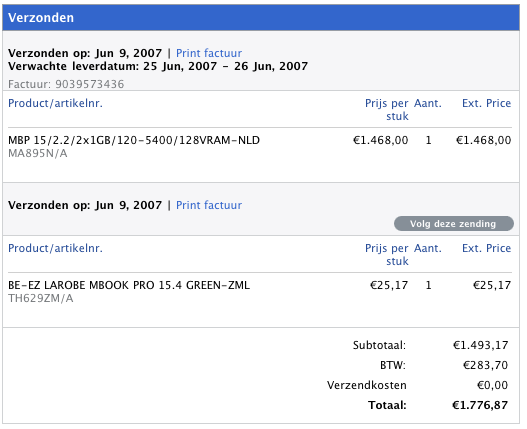Click article number TH629ZM/A
This screenshot has height=429, width=527.
click(x=41, y=298)
